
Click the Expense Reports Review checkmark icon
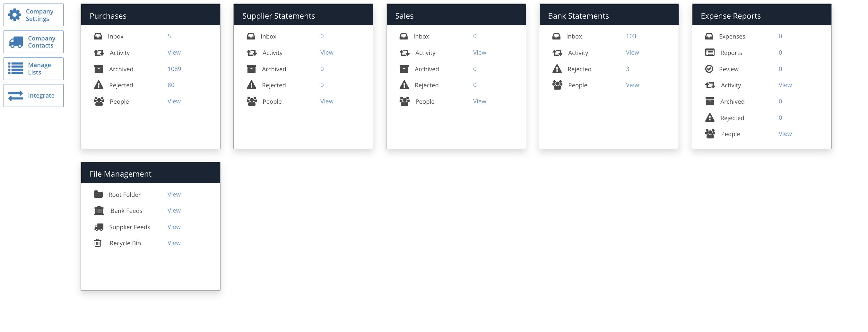coord(709,69)
